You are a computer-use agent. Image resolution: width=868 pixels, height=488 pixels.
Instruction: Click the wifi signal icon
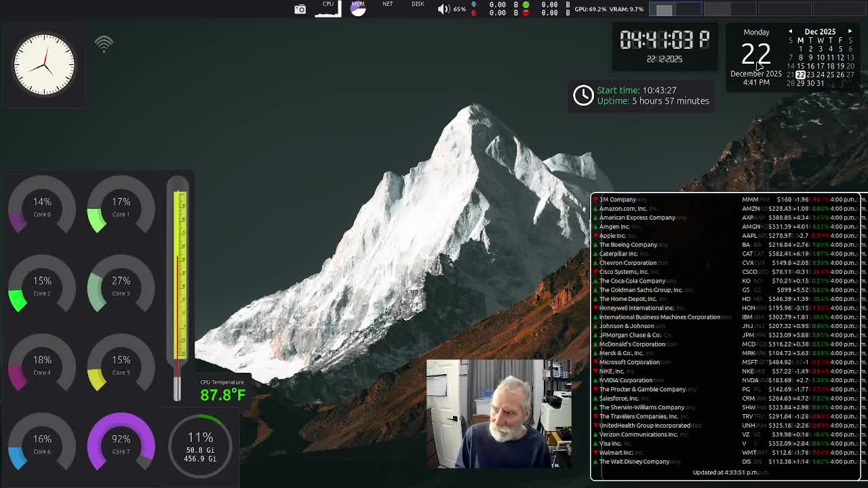pos(103,43)
